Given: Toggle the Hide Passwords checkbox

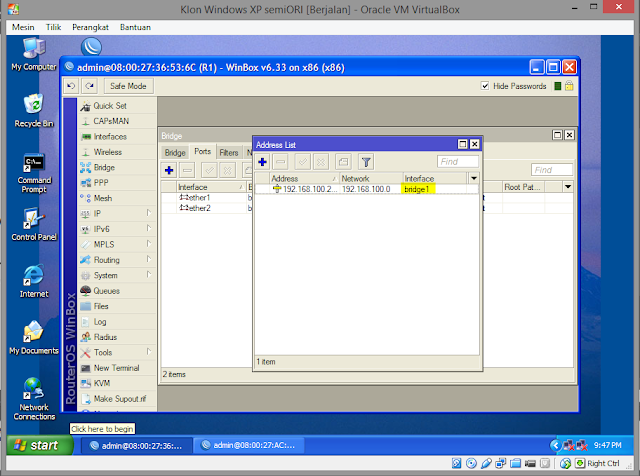Looking at the screenshot, I should tap(485, 86).
